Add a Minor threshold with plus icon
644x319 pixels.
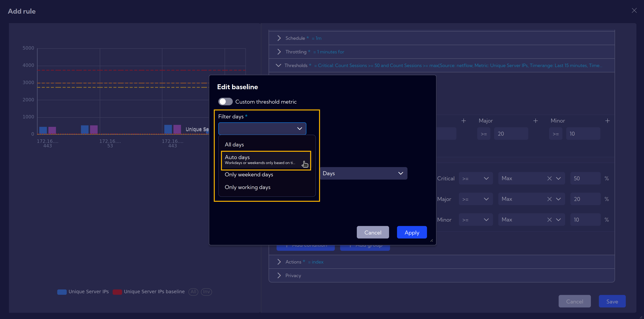(x=607, y=121)
